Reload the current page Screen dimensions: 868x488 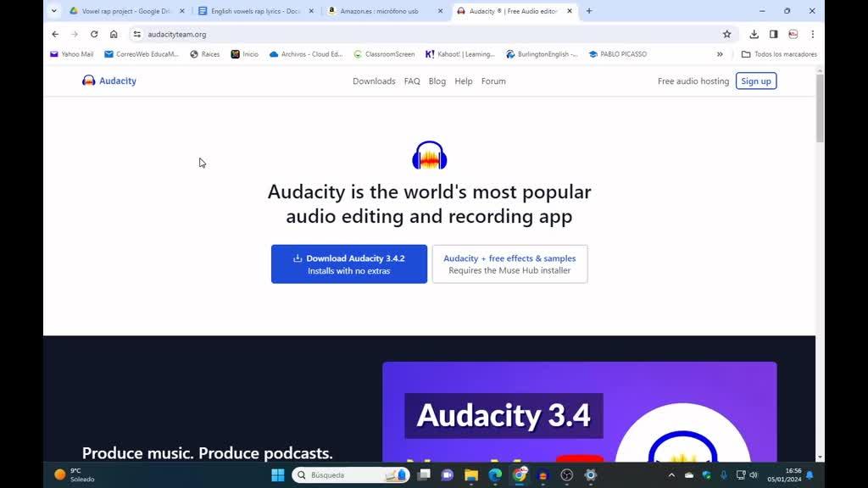(94, 34)
